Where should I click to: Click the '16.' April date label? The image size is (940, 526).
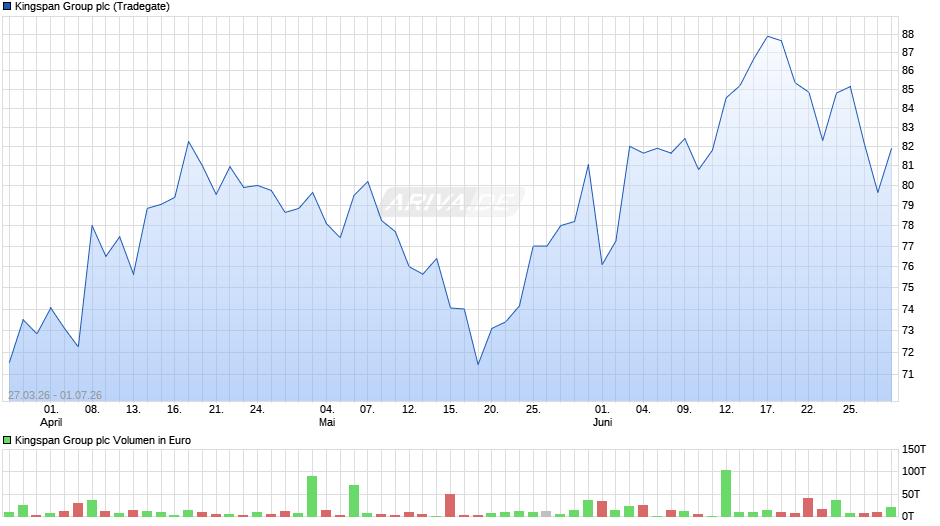174,410
